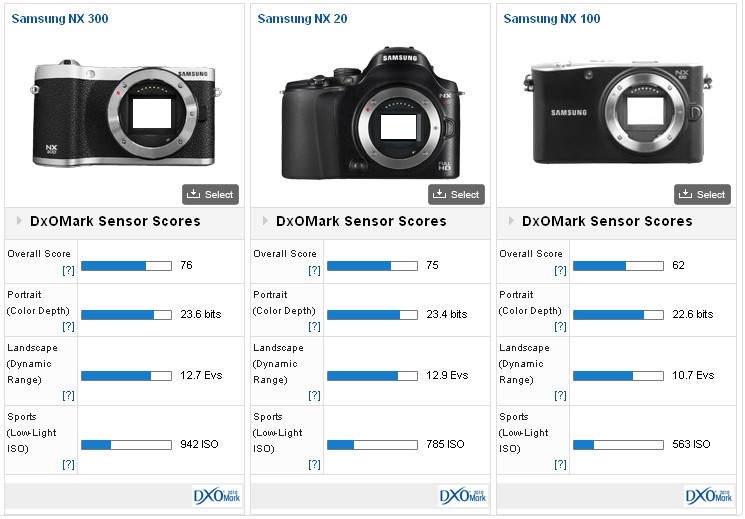The image size is (745, 519).
Task: Open NX 20 Landscape Dynamic Range help [?]
Action: (314, 395)
